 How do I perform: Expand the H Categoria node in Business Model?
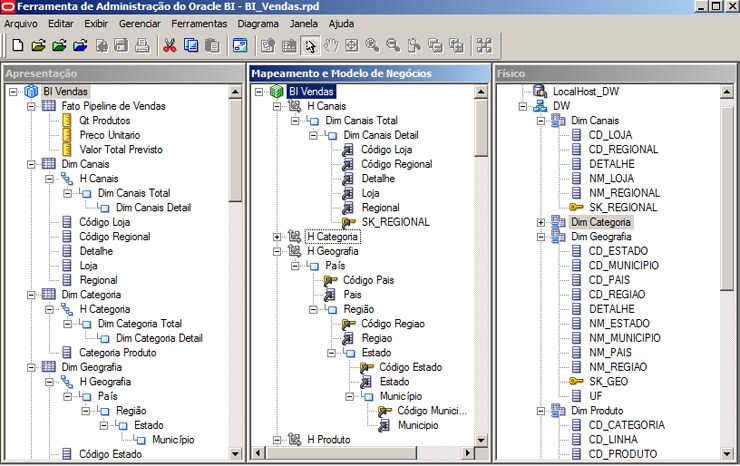277,237
